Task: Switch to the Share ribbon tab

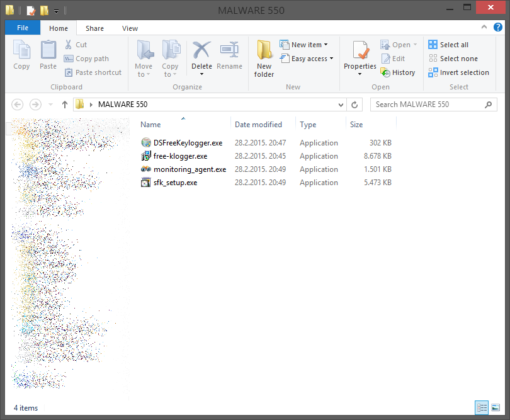Action: click(x=94, y=28)
